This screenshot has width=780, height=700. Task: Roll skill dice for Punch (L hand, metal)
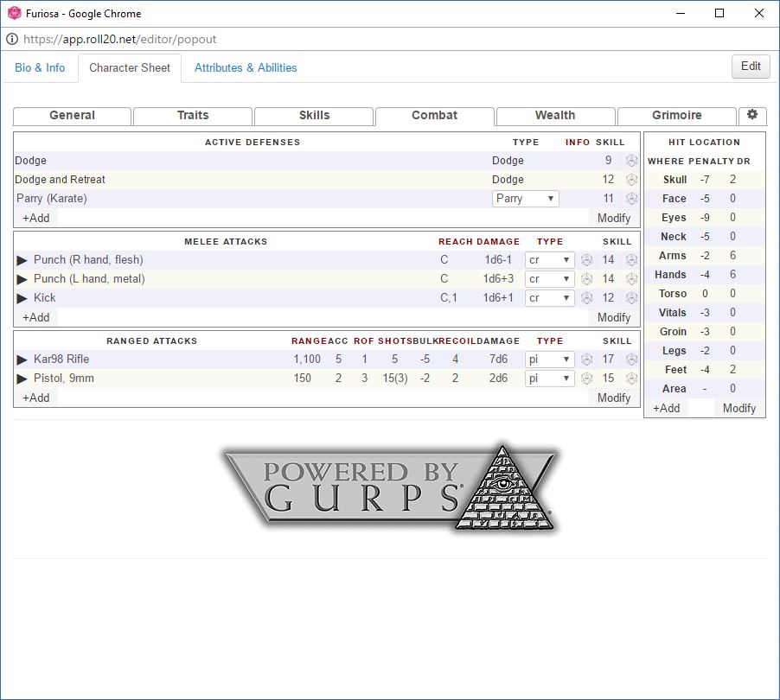click(631, 279)
